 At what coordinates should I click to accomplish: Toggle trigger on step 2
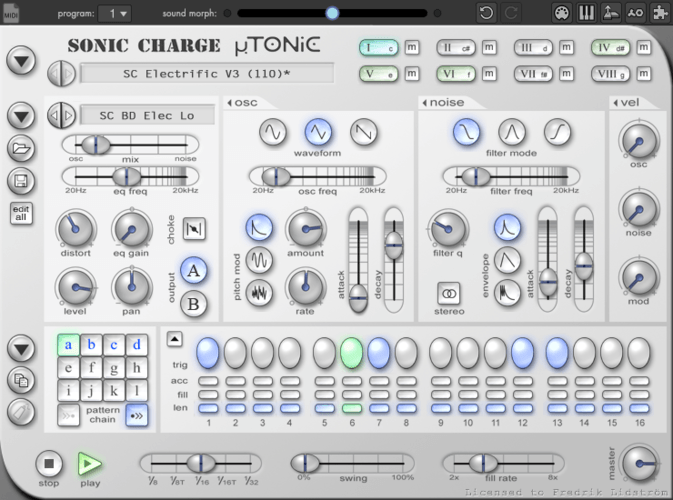tap(235, 353)
